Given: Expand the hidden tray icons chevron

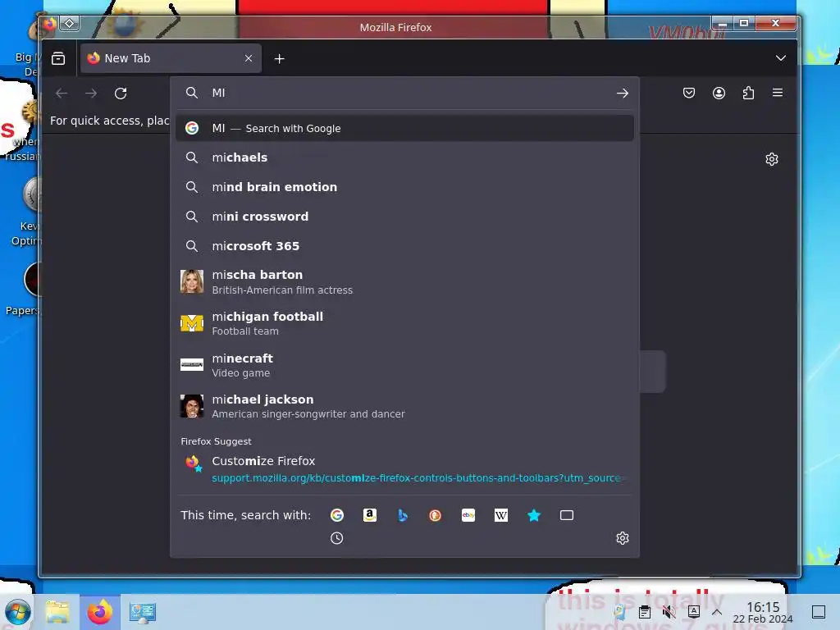Looking at the screenshot, I should click(717, 612).
